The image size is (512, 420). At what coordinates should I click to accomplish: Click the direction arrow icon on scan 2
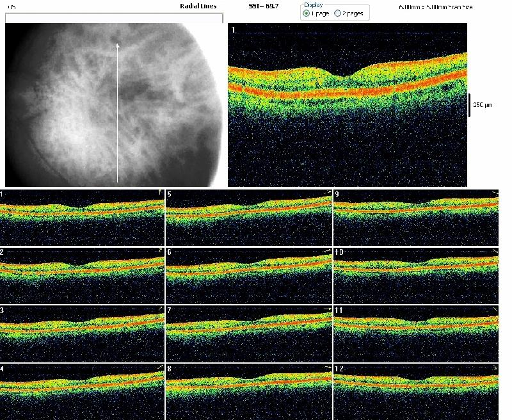(160, 251)
